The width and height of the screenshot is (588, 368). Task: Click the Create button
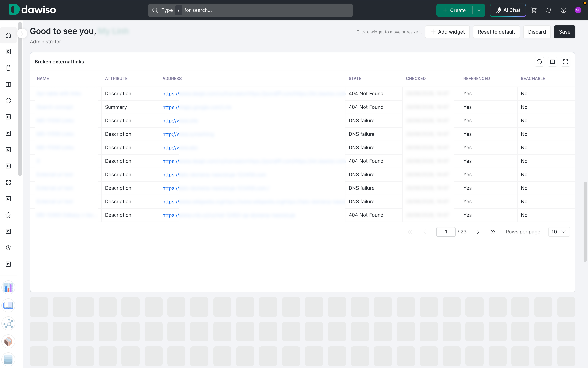454,10
